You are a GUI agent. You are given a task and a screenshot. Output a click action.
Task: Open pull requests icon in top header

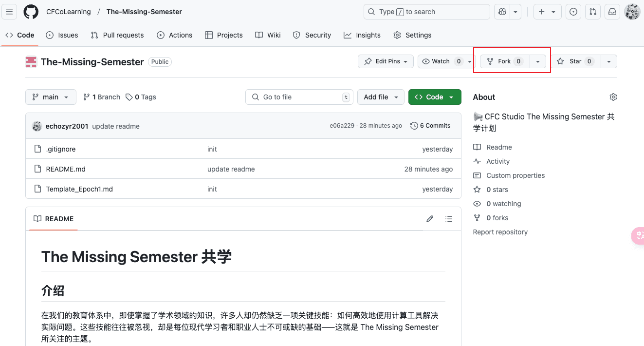(x=592, y=12)
